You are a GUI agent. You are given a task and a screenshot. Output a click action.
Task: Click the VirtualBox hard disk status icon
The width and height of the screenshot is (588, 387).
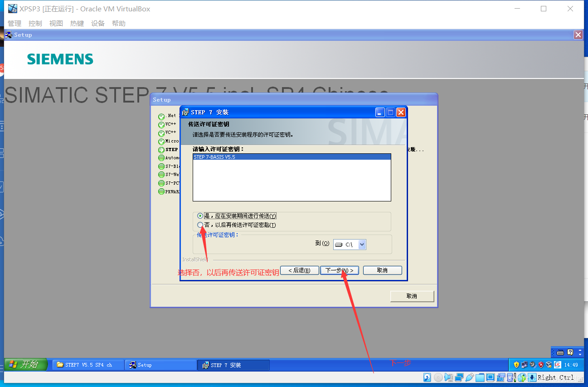427,377
